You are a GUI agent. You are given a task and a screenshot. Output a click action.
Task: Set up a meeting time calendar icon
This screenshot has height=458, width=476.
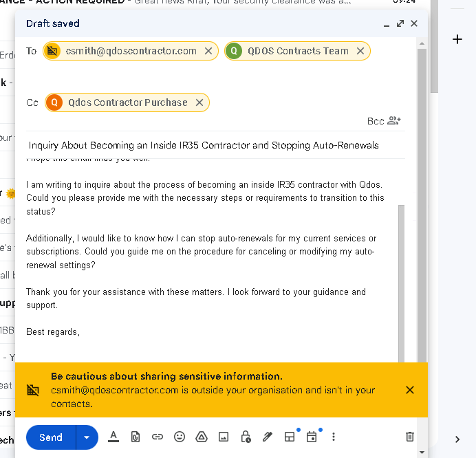coord(312,437)
